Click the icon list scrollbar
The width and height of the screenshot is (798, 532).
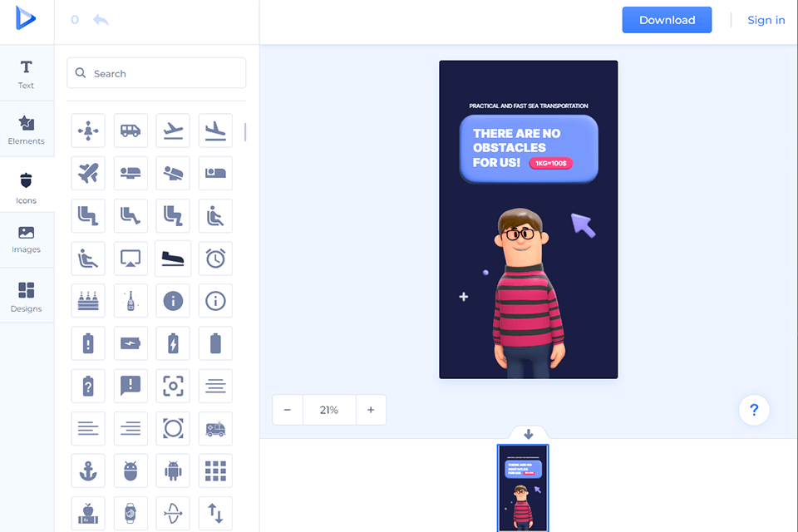click(x=245, y=132)
